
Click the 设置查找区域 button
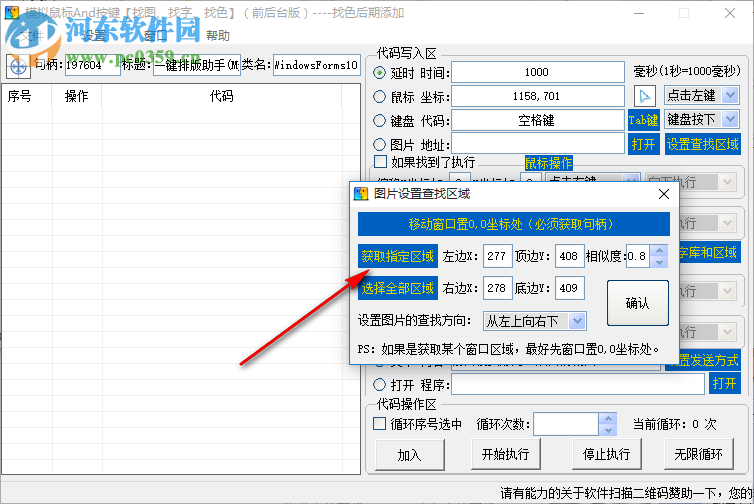click(702, 144)
